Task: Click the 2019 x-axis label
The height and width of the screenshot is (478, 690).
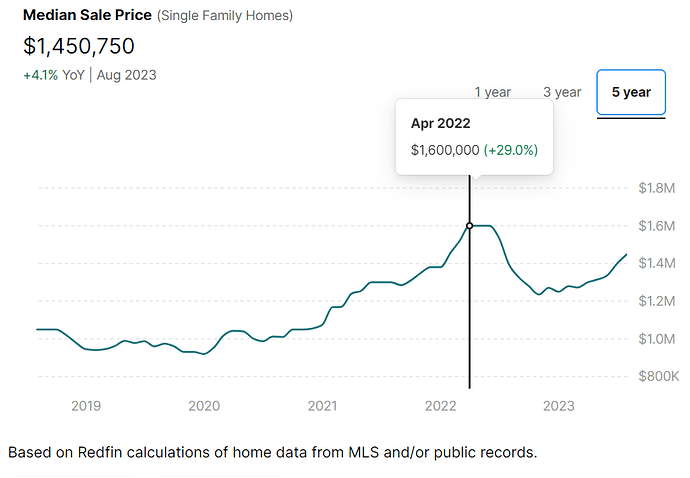Action: tap(86, 405)
